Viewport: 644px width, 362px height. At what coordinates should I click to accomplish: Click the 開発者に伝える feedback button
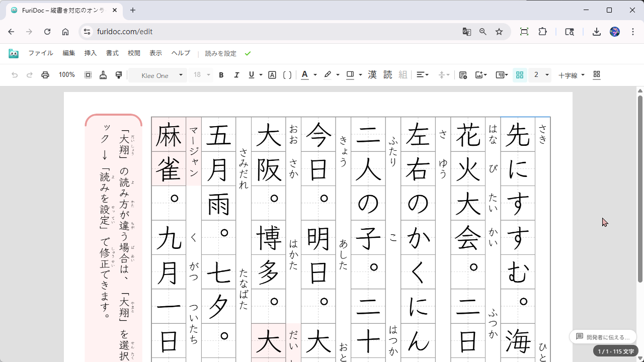(x=602, y=337)
